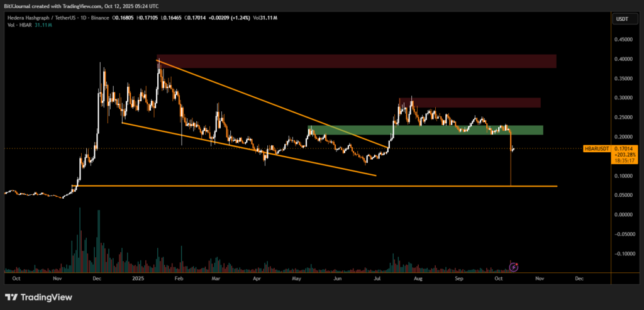The height and width of the screenshot is (310, 644).
Task: Click the Dec label at right of time axis
Action: point(579,277)
